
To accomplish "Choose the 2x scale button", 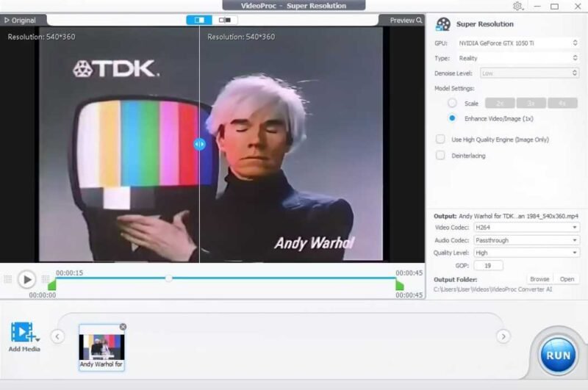I will 500,103.
